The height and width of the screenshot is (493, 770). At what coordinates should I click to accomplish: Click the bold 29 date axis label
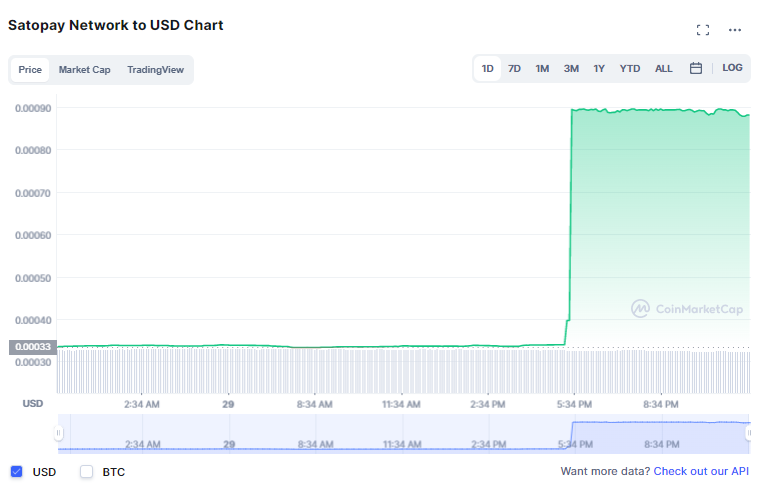tap(228, 405)
